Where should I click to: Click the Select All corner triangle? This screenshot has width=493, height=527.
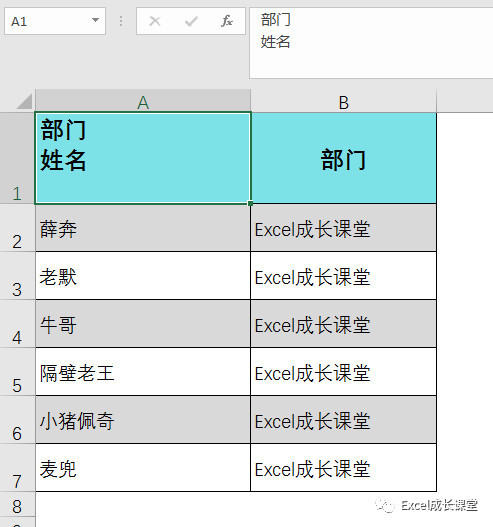[x=24, y=101]
